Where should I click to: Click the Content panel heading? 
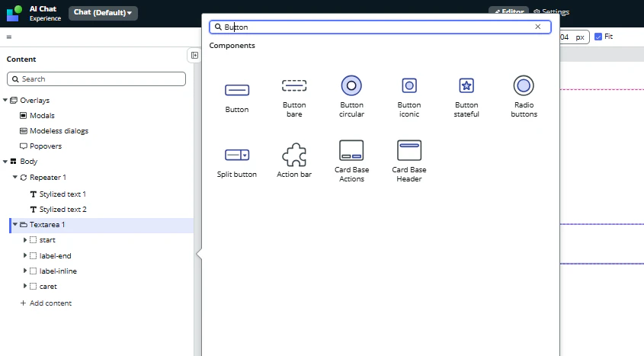point(21,59)
